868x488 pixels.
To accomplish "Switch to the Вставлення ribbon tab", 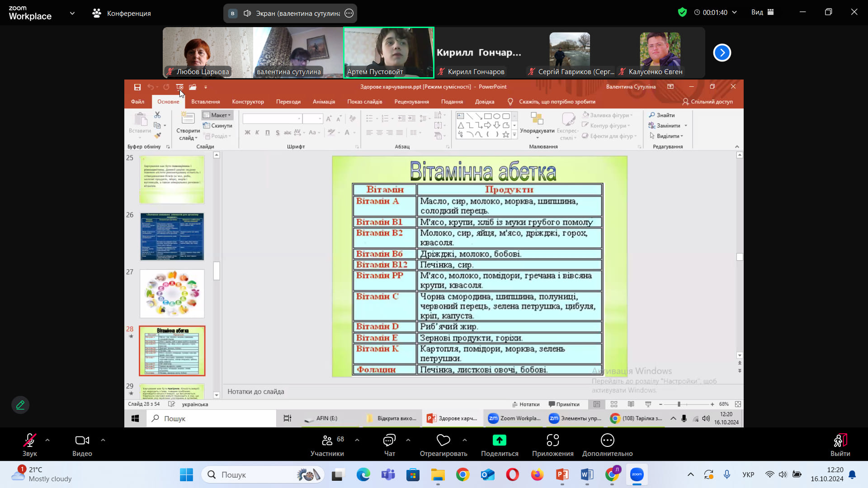I will point(205,102).
